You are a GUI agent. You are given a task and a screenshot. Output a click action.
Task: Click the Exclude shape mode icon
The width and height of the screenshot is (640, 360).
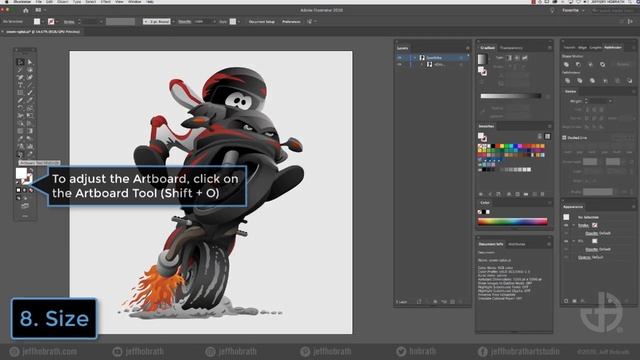tap(602, 64)
